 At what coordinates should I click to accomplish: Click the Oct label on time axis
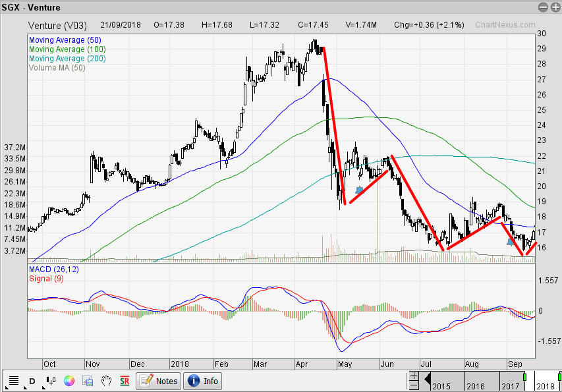pos(49,364)
